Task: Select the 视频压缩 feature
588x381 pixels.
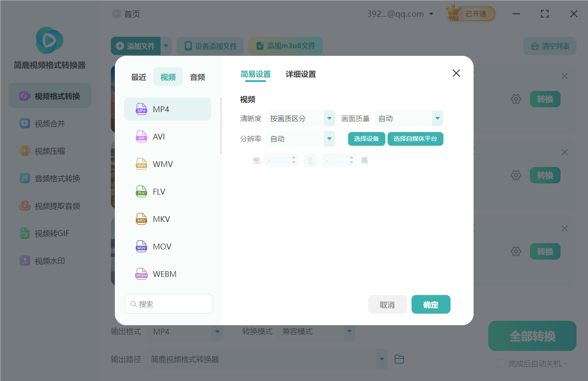Action: click(49, 151)
